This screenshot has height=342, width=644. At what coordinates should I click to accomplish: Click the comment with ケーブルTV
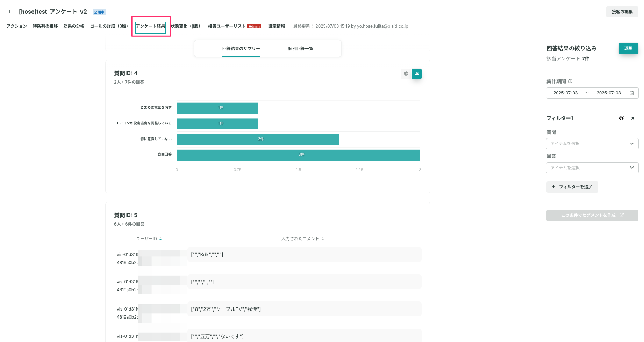click(304, 309)
